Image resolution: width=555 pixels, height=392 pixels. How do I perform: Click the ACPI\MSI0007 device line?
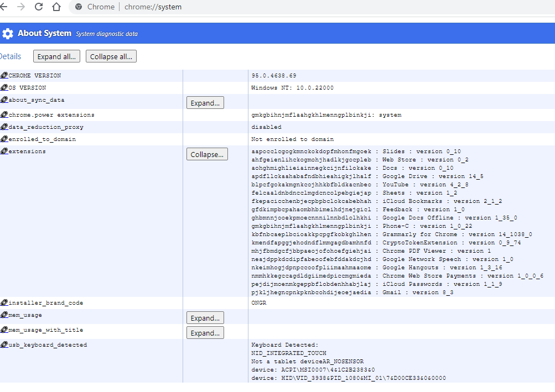point(313,370)
